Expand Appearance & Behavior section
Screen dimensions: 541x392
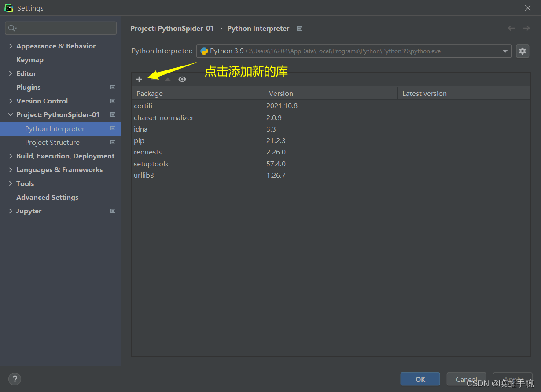pos(11,46)
